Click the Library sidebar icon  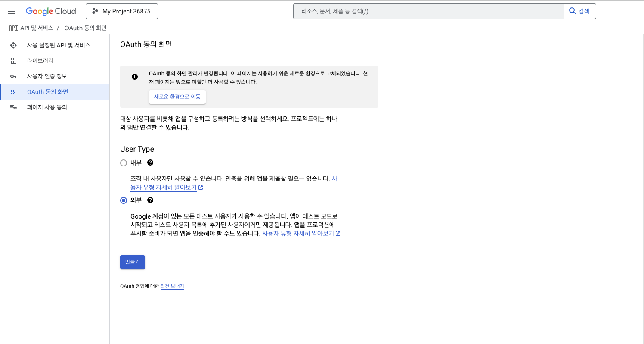click(13, 61)
